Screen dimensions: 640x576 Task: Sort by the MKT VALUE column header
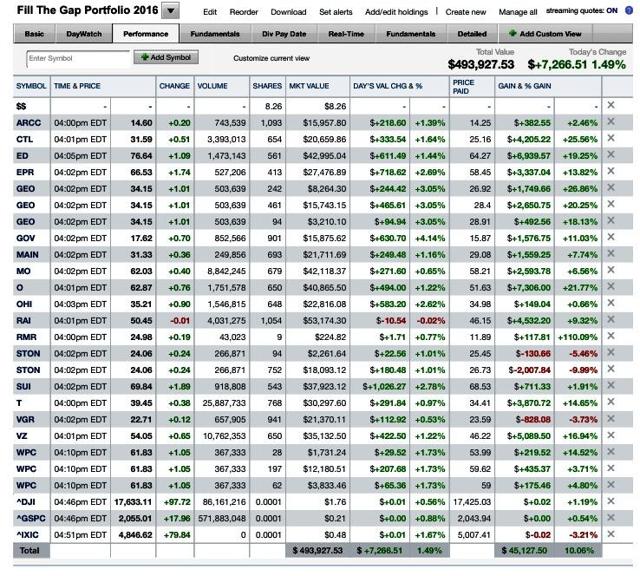tap(309, 86)
